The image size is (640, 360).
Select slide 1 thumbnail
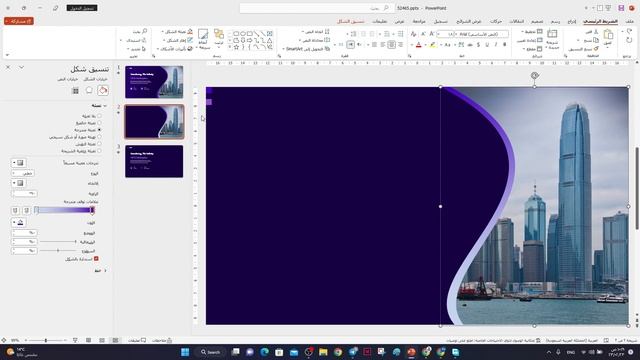point(154,82)
